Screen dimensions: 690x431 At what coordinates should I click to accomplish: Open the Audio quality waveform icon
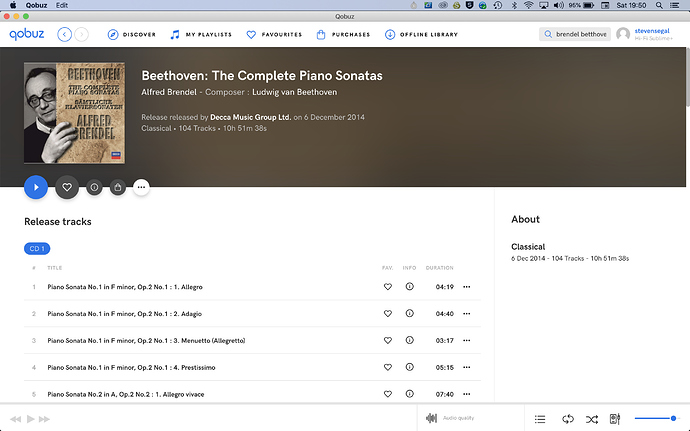[x=432, y=418]
